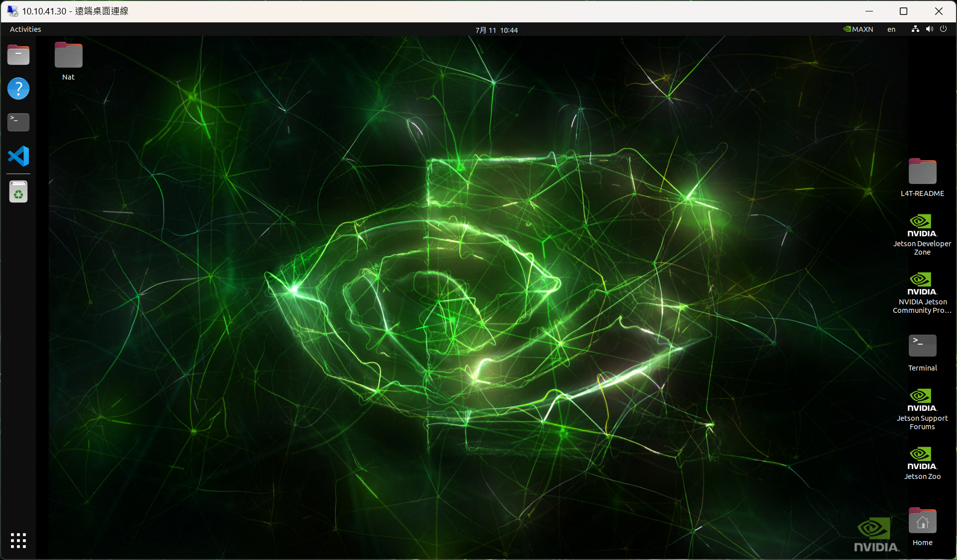Open the power system menu icon

(x=943, y=29)
